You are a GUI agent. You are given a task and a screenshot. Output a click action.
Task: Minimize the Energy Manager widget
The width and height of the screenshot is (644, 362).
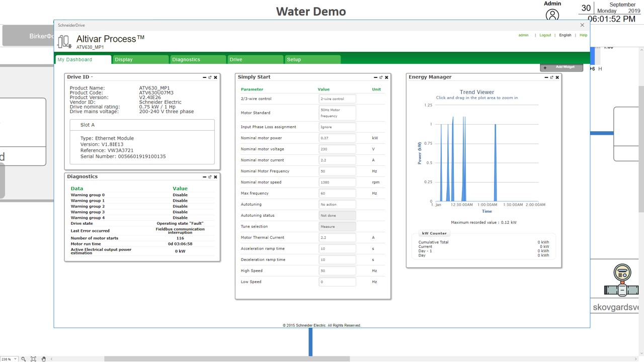546,77
